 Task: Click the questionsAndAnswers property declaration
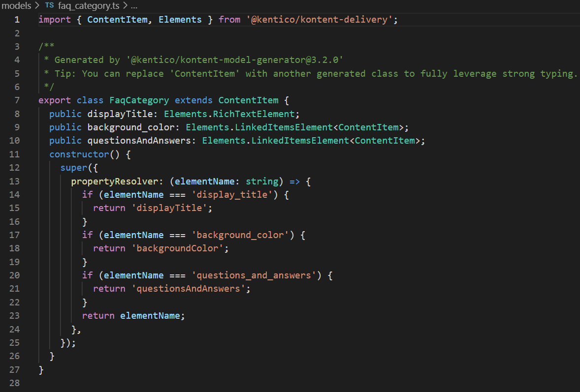139,140
